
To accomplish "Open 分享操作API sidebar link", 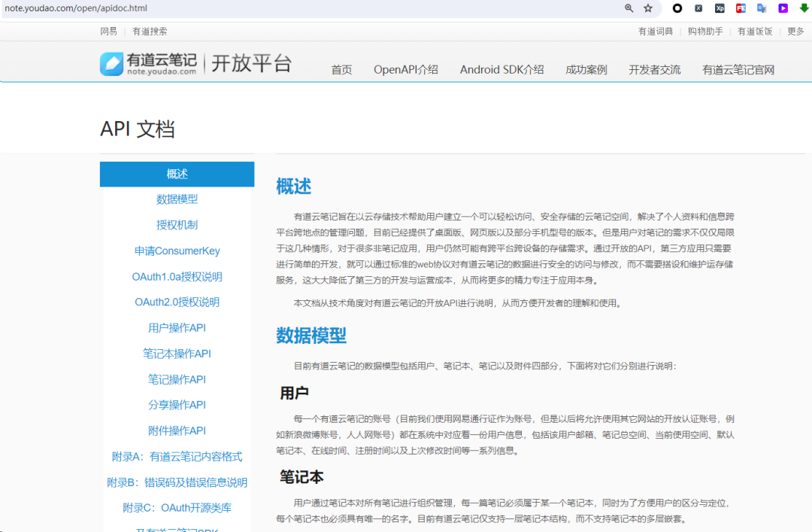I will point(177,405).
